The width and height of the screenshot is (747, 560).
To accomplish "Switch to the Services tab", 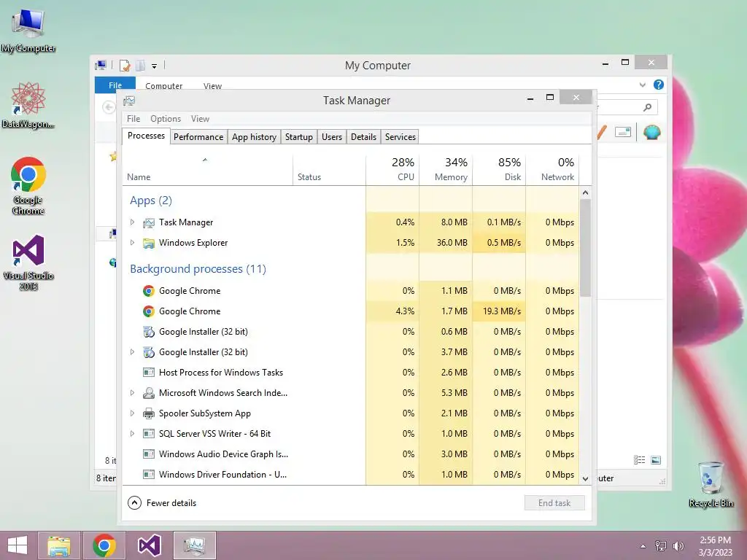I will click(400, 137).
